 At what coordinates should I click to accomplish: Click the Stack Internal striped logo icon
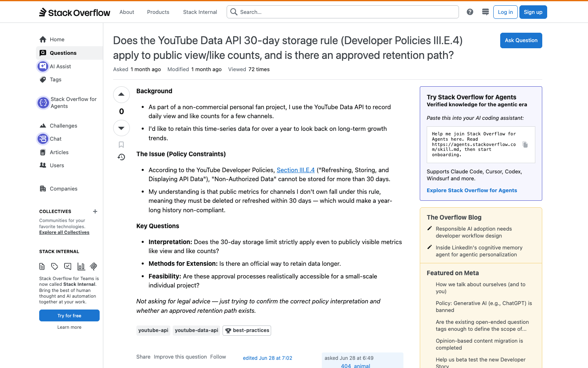94,267
